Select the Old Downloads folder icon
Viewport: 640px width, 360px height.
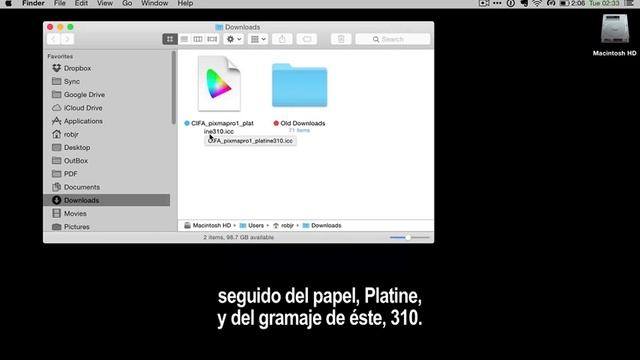point(300,85)
